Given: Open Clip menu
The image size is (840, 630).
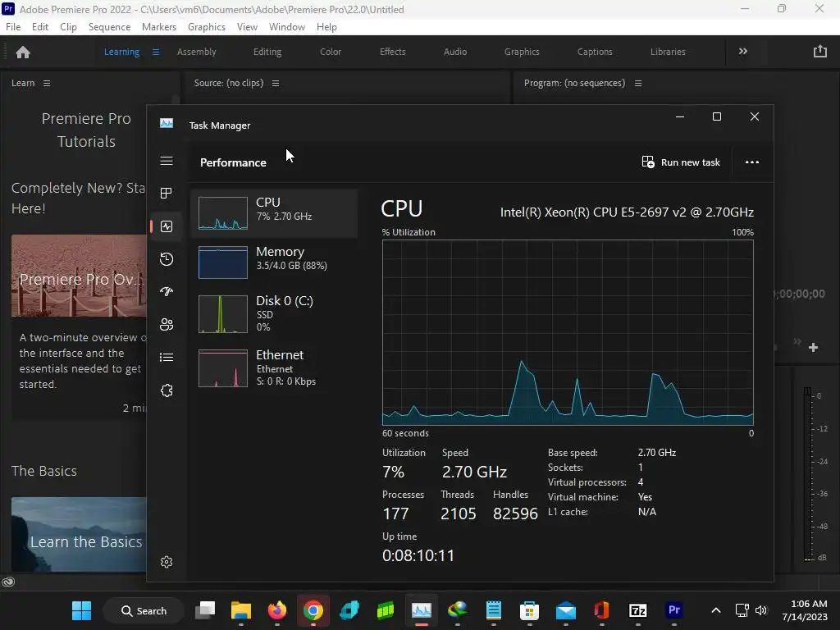Looking at the screenshot, I should 68,27.
